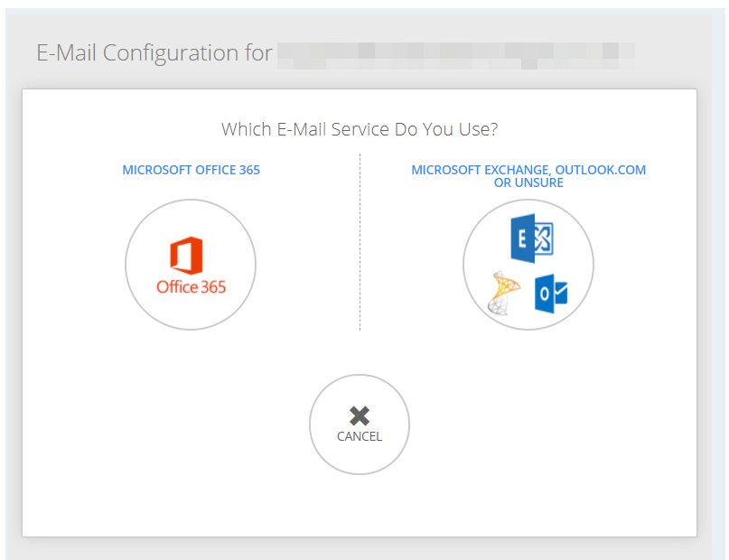Click the round Cancel button outline
Image resolution: width=729 pixels, height=560 pixels.
[360, 425]
